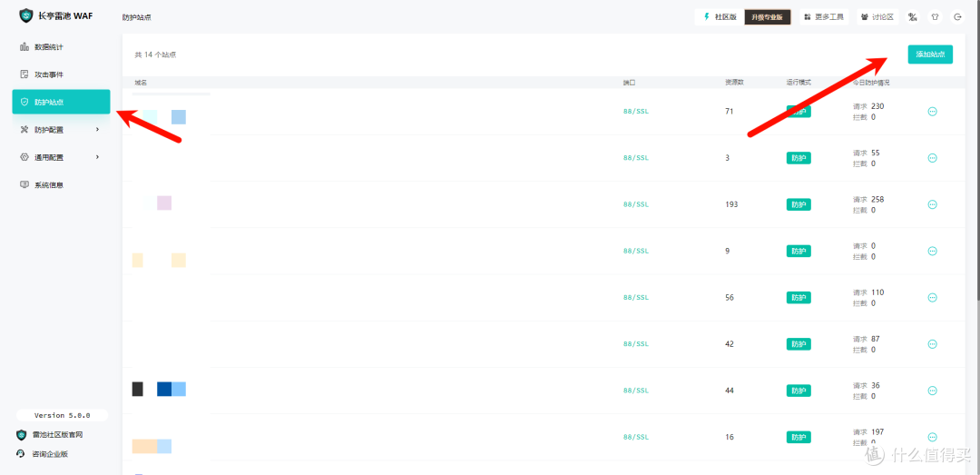The width and height of the screenshot is (980, 475).
Task: Click the ellipsis icon for the 56-resource site
Action: [x=932, y=298]
